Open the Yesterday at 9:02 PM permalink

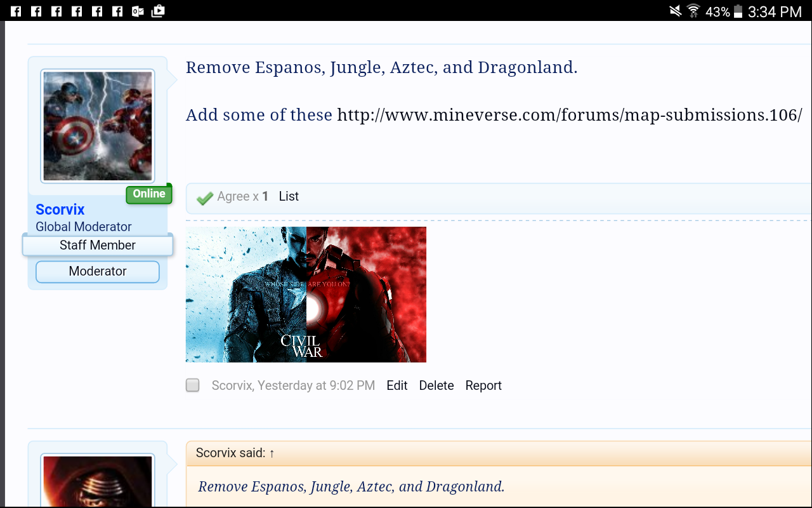coord(316,385)
